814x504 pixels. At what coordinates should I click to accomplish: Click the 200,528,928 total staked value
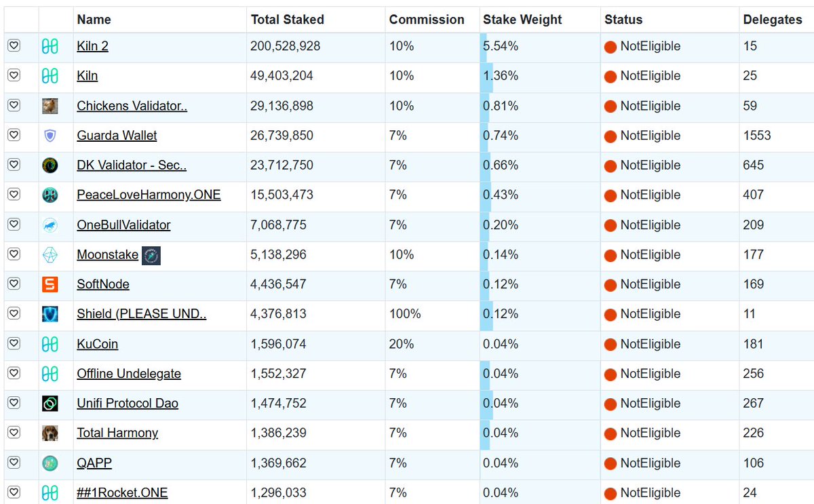pyautogui.click(x=286, y=46)
